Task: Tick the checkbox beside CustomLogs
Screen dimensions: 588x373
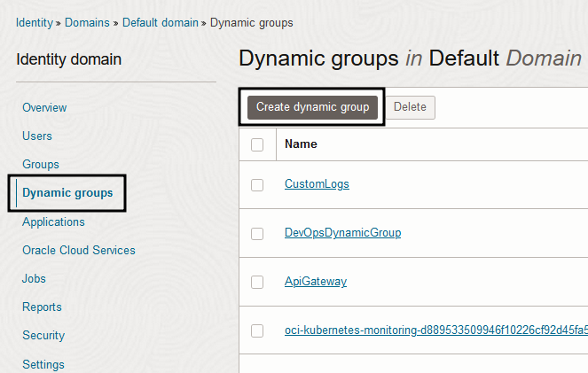Action: click(257, 184)
